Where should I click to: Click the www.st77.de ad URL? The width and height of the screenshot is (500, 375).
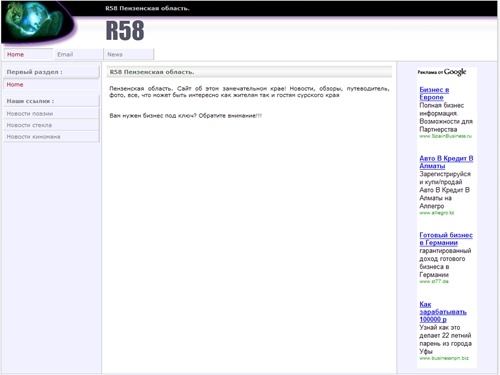point(434,281)
